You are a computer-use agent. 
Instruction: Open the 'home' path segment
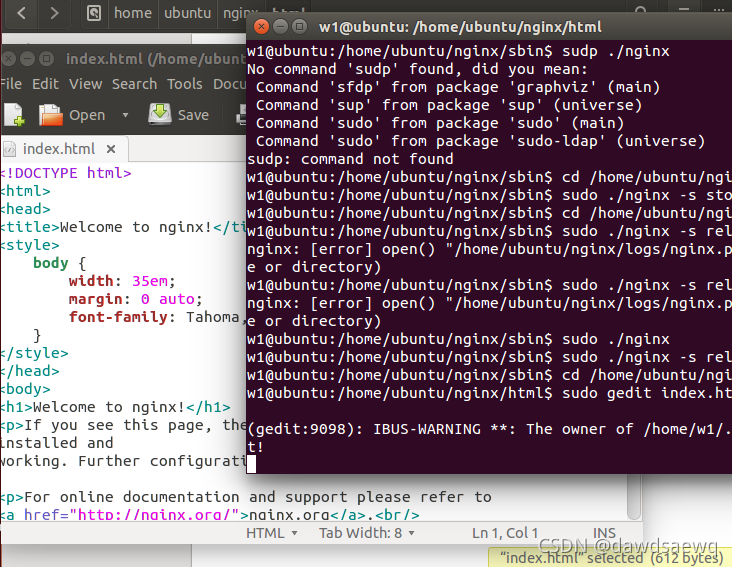point(133,13)
